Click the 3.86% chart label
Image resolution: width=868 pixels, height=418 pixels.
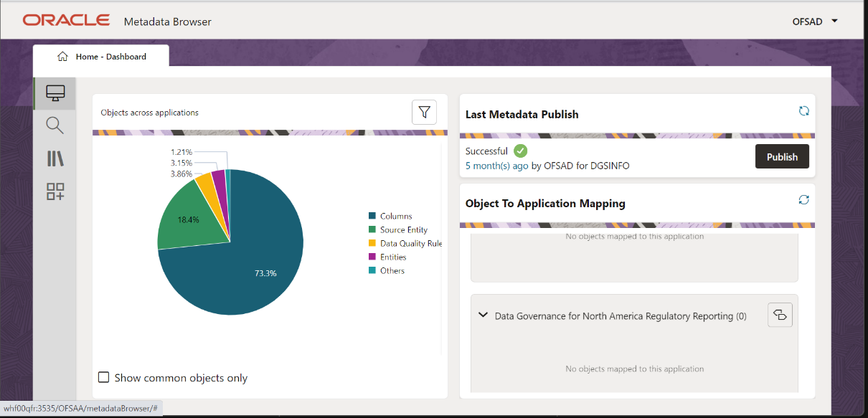(x=181, y=174)
